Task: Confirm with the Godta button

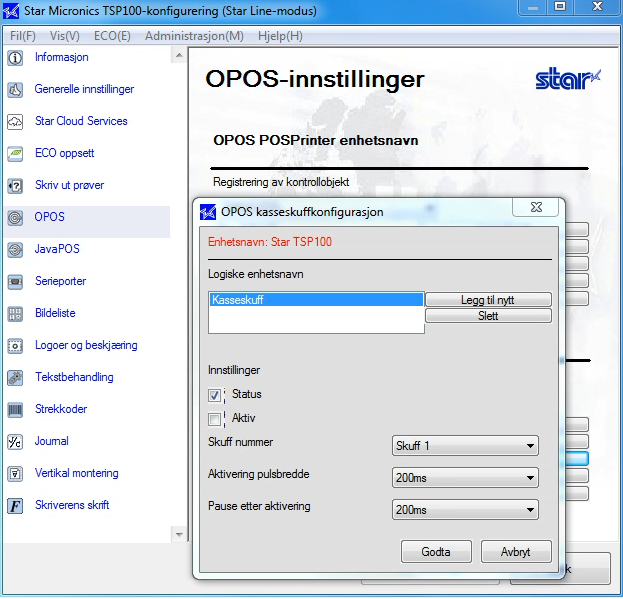Action: pos(436,552)
